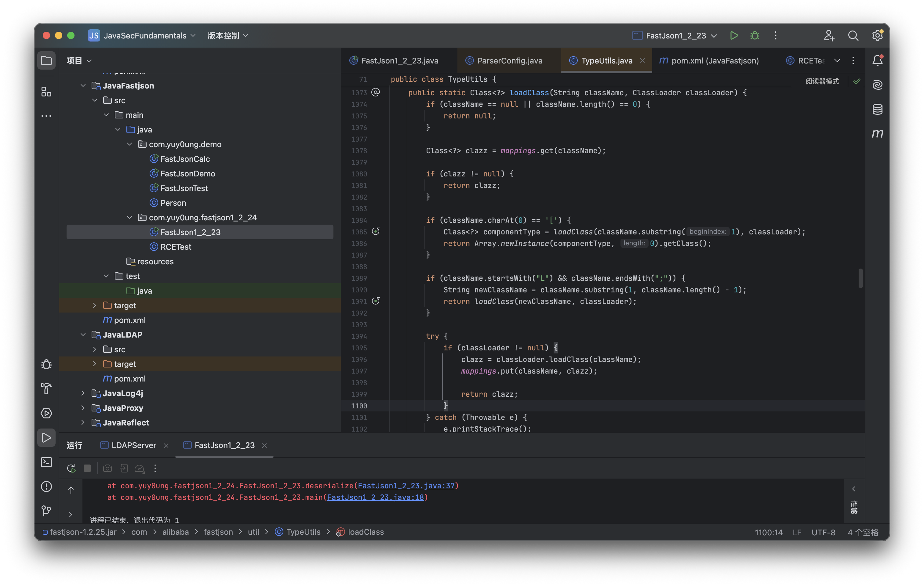Viewport: 924px width, 586px height.
Task: Open the Maven tool window
Action: pos(877,133)
